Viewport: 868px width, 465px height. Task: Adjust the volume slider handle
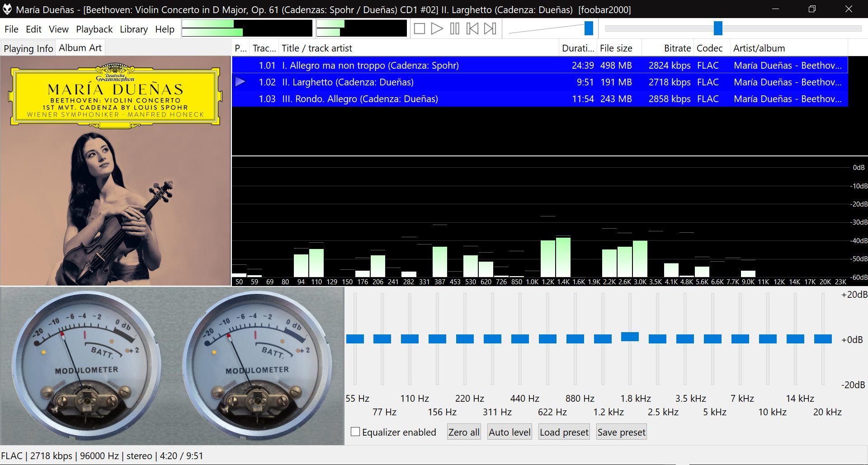pyautogui.click(x=589, y=28)
